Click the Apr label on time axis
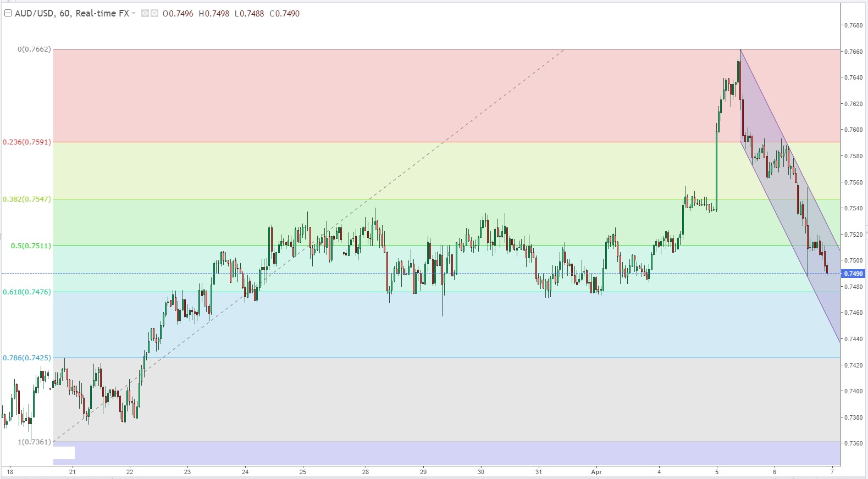 point(596,471)
